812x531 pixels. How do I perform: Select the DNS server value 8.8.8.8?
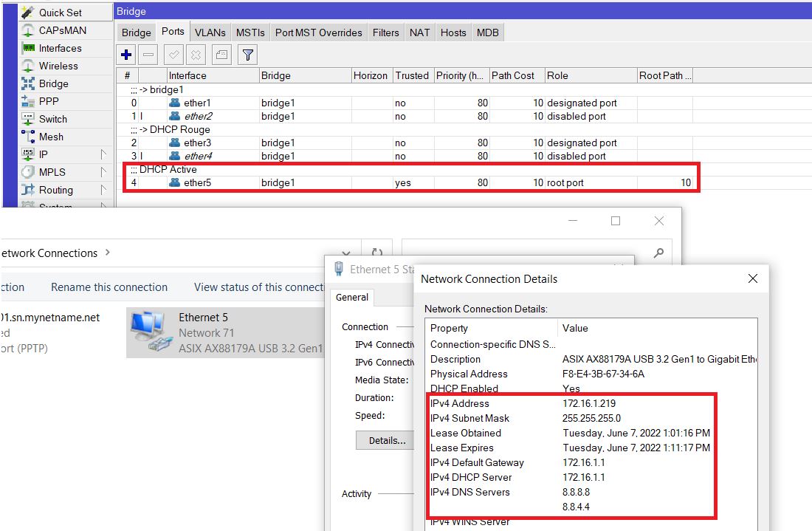coord(577,492)
